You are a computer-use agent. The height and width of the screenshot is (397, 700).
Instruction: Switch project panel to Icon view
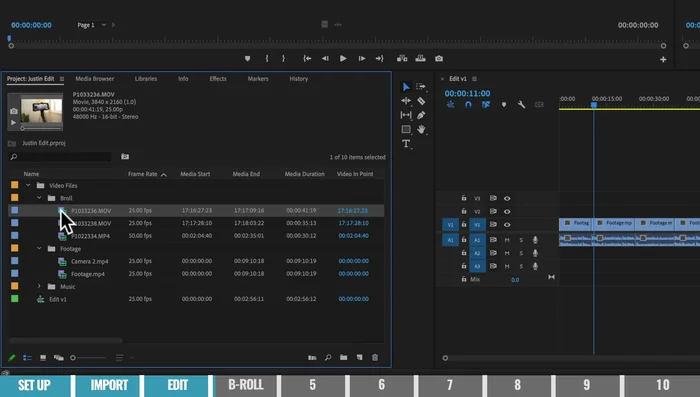43,358
